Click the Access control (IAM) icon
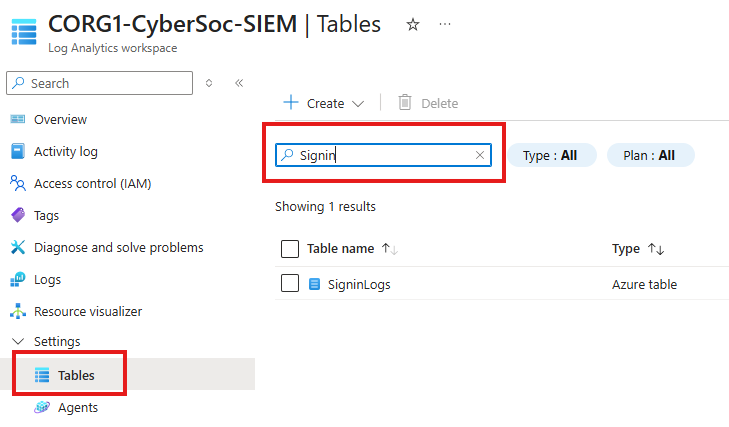 (17, 183)
